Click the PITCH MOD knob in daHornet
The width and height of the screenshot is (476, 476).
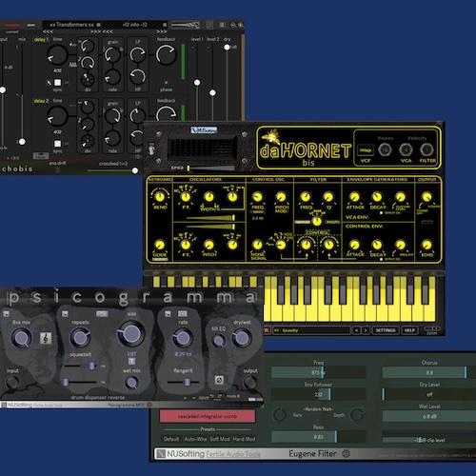pos(281,197)
